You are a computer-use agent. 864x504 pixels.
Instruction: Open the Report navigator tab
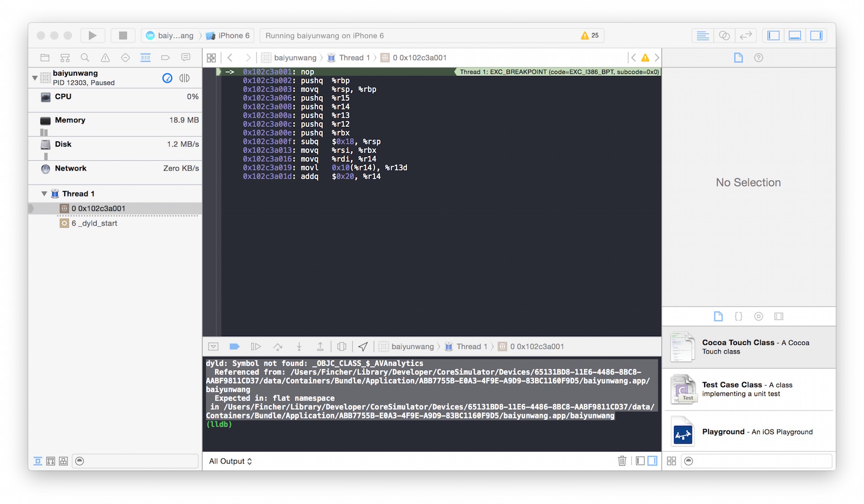coord(186,58)
